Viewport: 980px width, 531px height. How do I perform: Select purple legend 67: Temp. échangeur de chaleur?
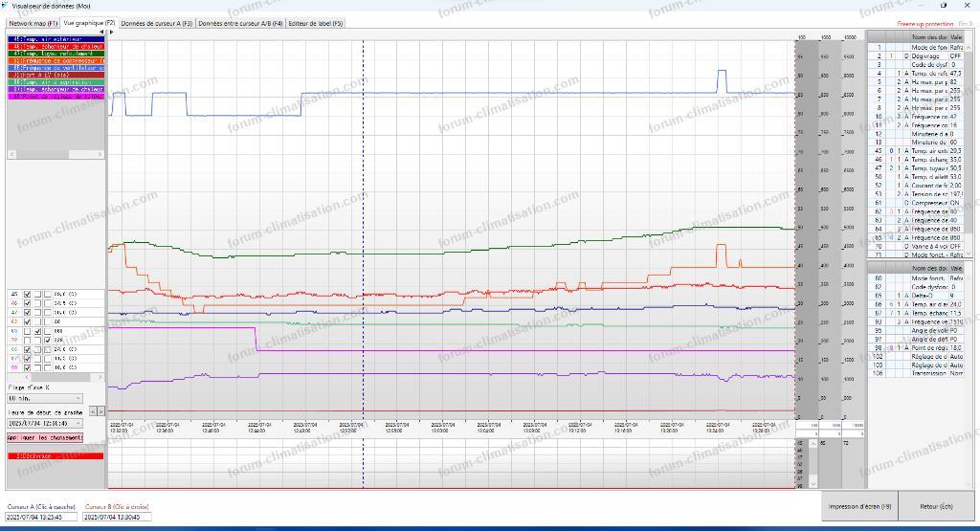56,89
